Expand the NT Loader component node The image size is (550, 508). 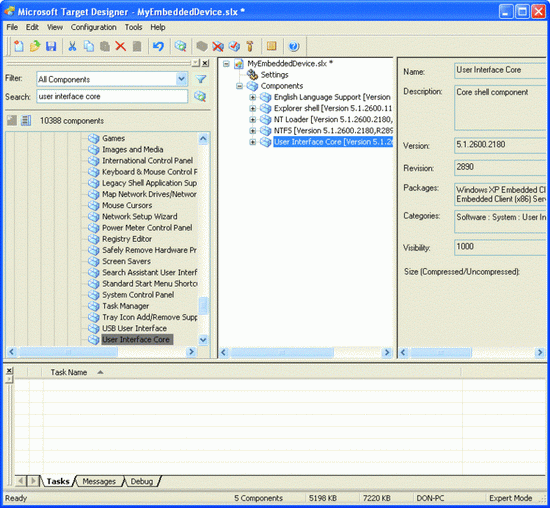[253, 120]
